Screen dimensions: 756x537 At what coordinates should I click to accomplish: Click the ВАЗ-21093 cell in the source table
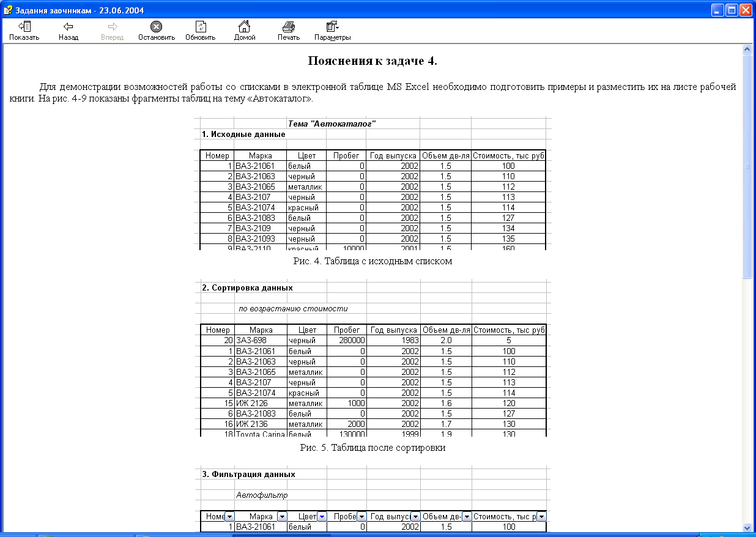coord(260,239)
